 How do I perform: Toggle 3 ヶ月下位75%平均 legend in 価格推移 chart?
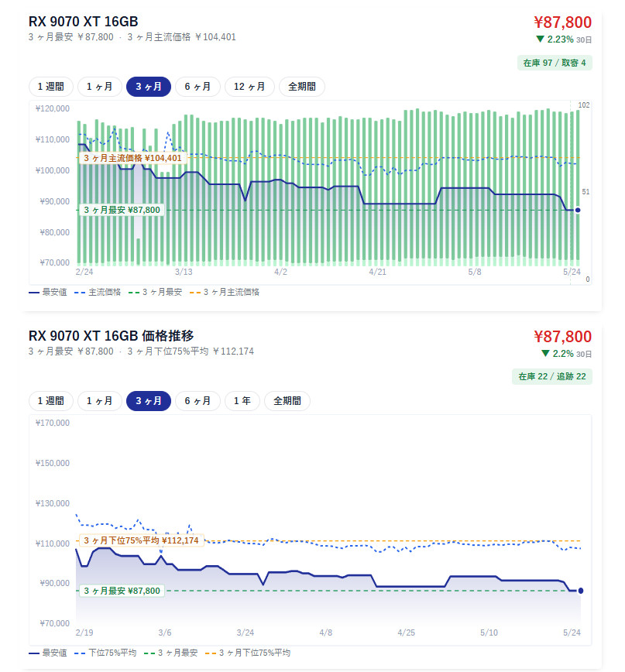(248, 653)
